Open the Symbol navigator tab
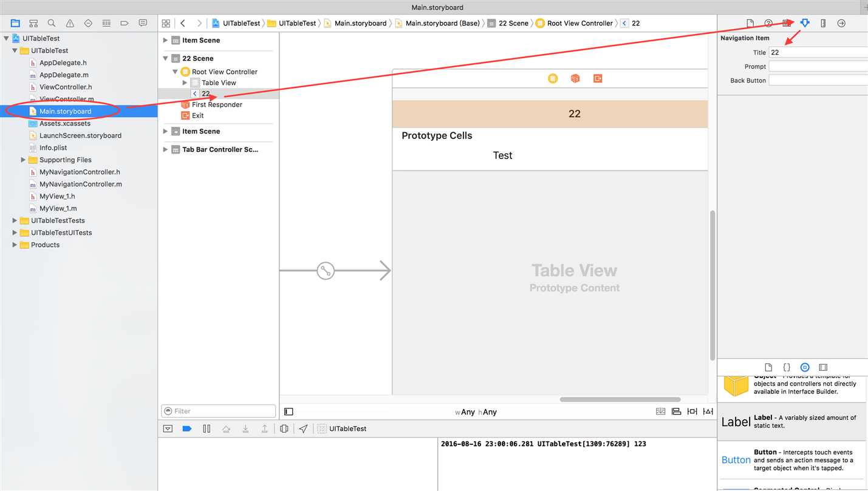Screen dimensions: 868x491 (33, 23)
